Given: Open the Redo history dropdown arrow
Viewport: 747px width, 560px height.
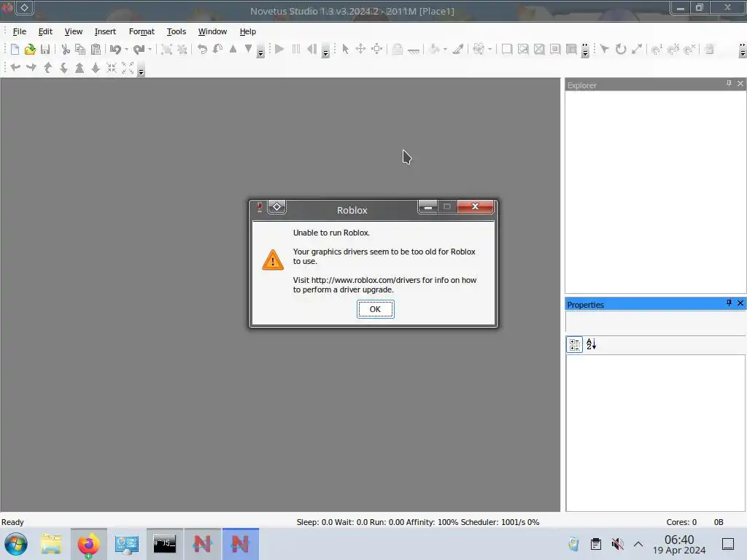Looking at the screenshot, I should pyautogui.click(x=150, y=50).
